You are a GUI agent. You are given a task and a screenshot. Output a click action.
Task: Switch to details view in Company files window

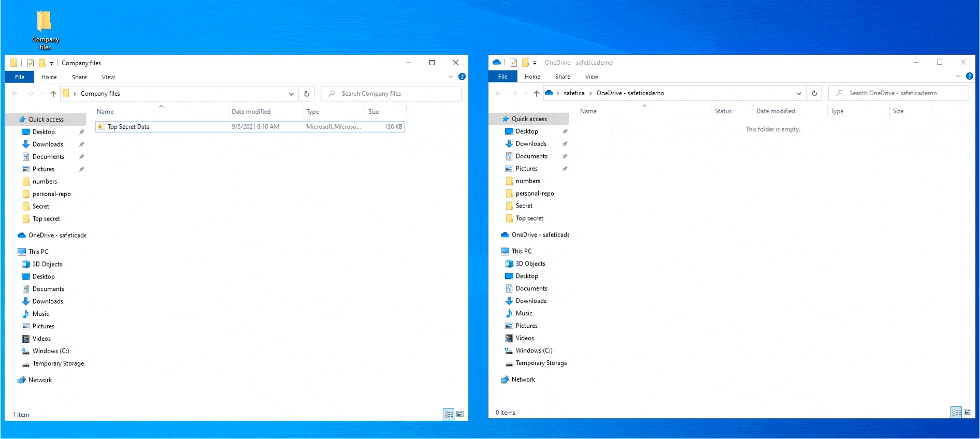(449, 414)
